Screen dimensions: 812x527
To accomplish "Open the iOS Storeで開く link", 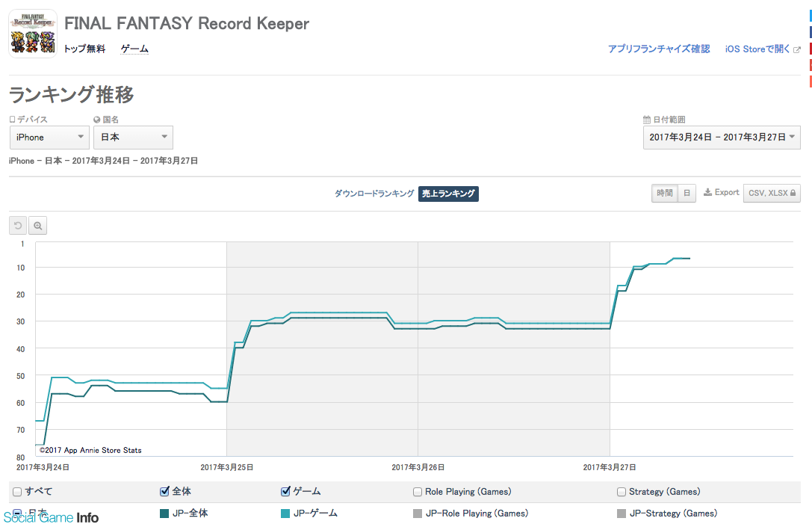I will (x=757, y=49).
